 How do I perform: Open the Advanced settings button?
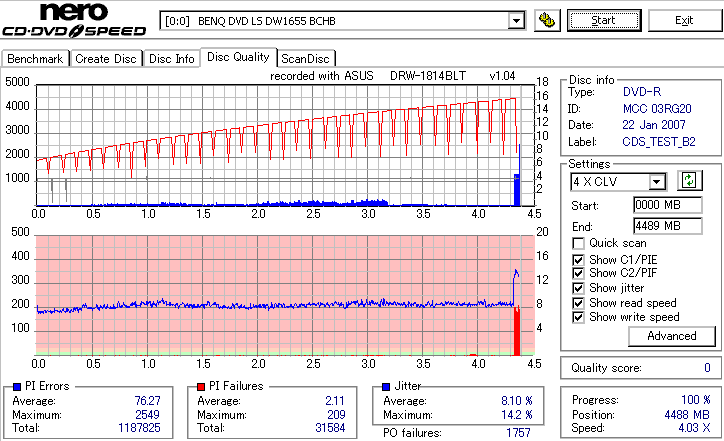pos(672,336)
